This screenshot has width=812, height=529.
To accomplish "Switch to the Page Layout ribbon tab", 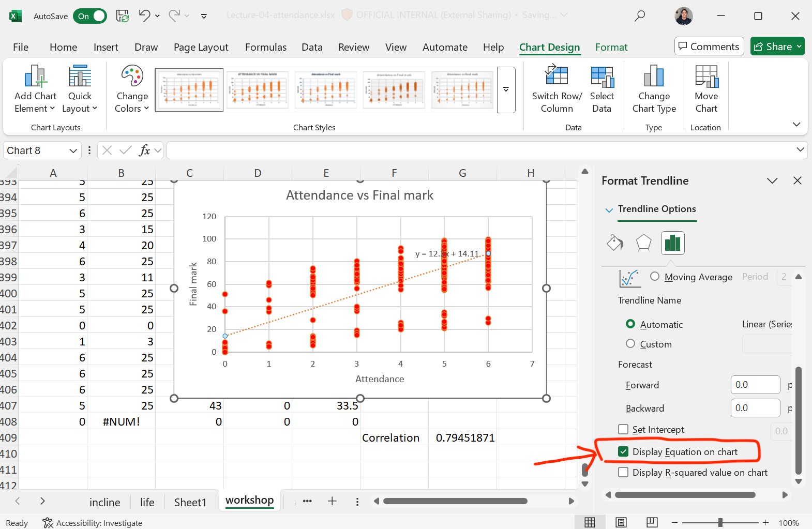I will (201, 47).
